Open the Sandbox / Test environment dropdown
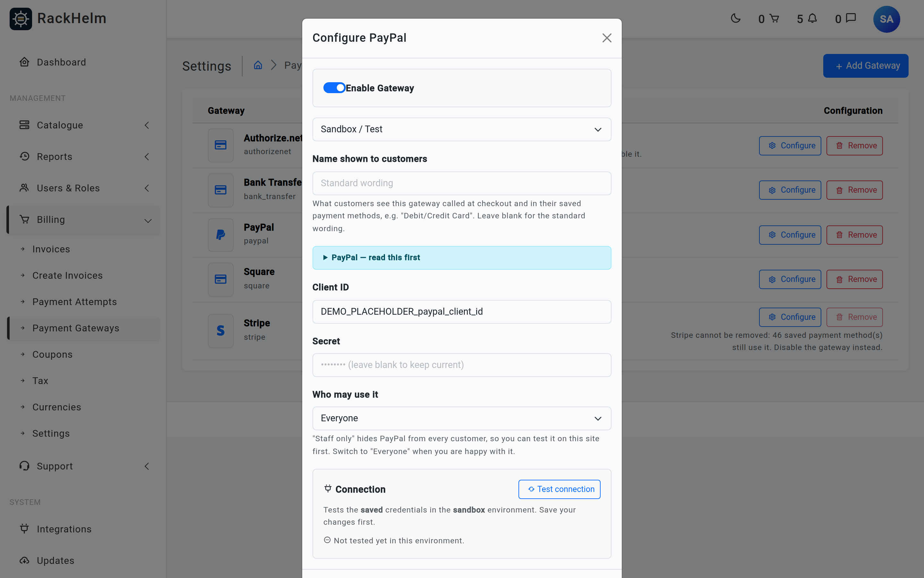This screenshot has height=578, width=924. point(462,130)
